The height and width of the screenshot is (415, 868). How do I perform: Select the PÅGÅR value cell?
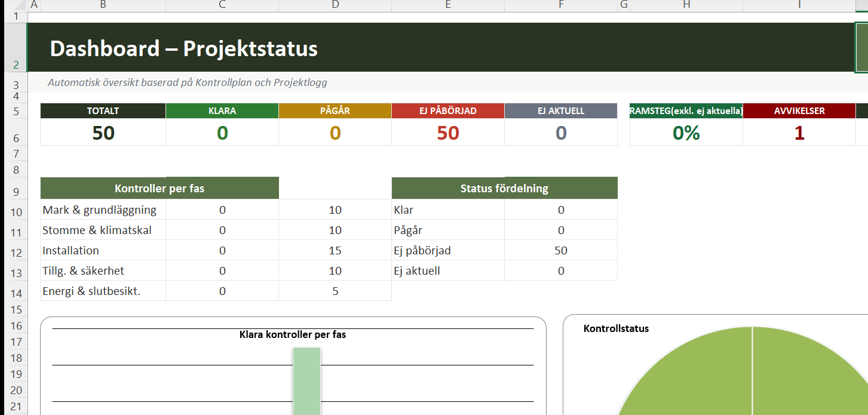point(335,132)
